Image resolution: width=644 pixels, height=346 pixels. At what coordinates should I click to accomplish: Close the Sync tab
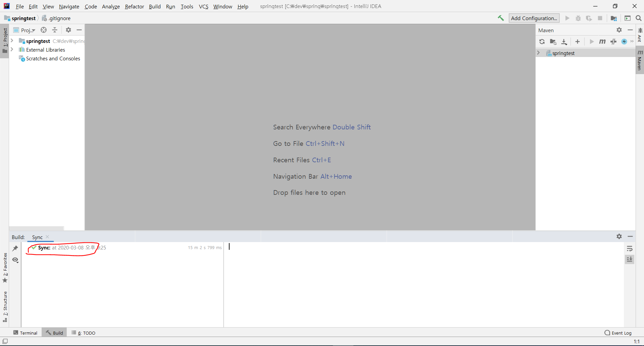tap(47, 237)
